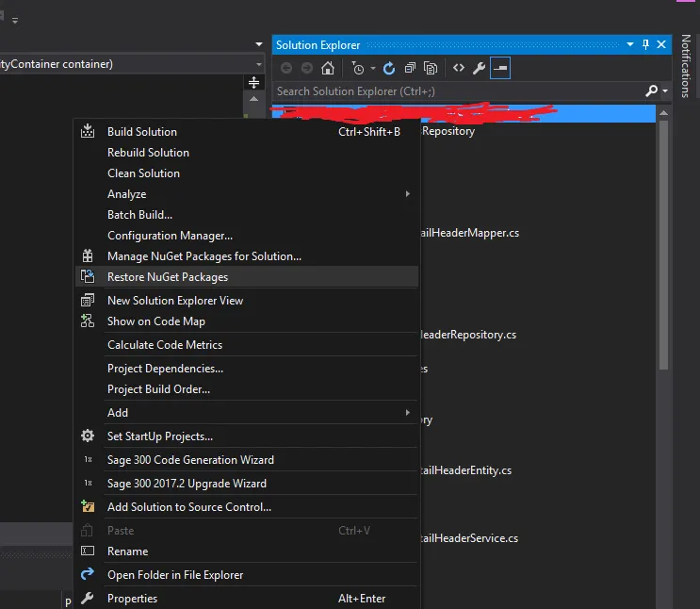Click the Collapse All toolbar icon
This screenshot has height=609, width=700.
click(410, 69)
